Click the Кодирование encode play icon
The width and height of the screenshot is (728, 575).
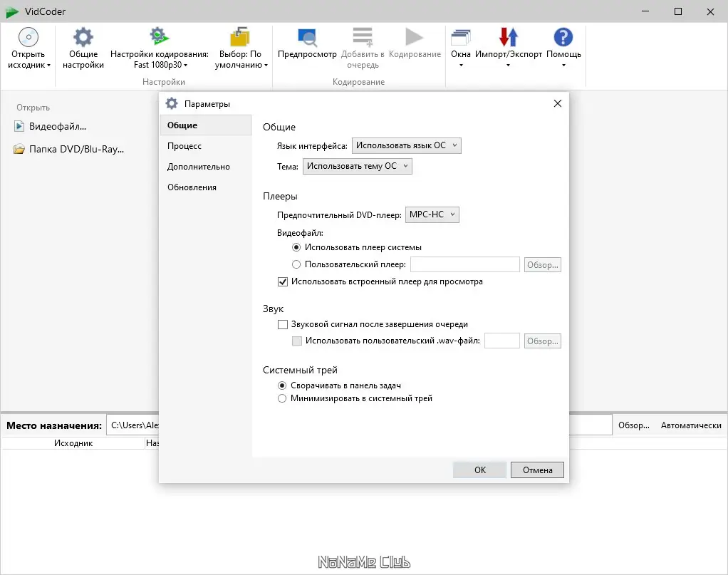click(414, 37)
